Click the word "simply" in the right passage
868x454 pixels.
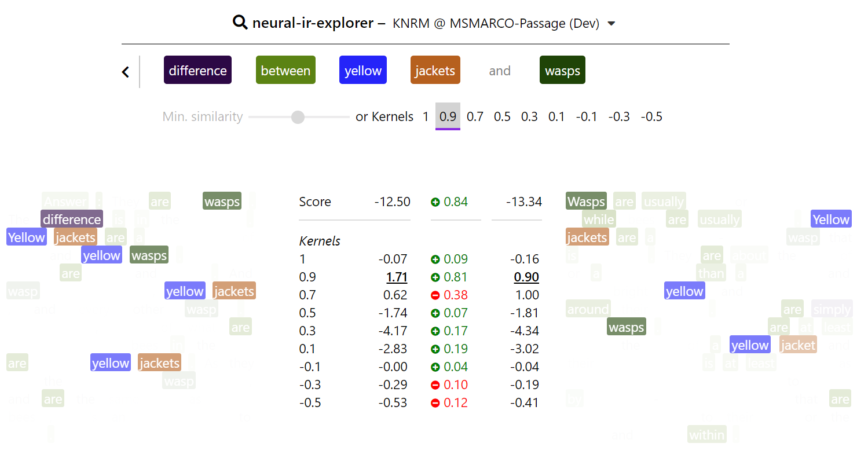click(832, 309)
